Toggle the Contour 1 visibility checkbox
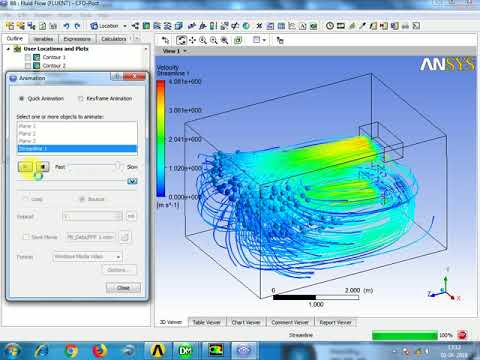 (x=28, y=57)
